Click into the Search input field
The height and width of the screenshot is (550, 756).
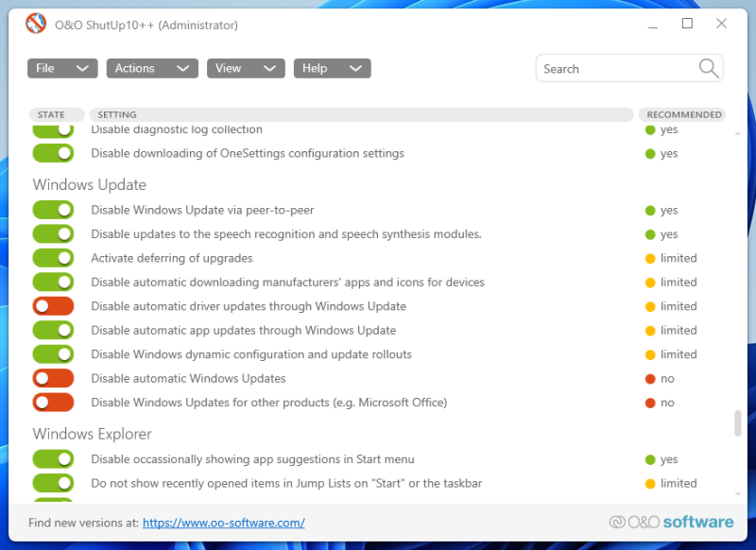614,68
